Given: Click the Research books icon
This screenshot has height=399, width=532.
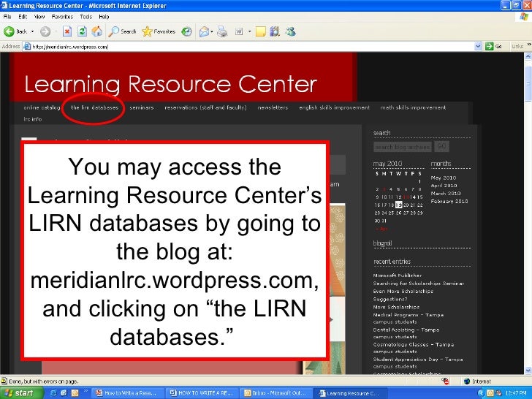Looking at the screenshot, I should point(275,31).
